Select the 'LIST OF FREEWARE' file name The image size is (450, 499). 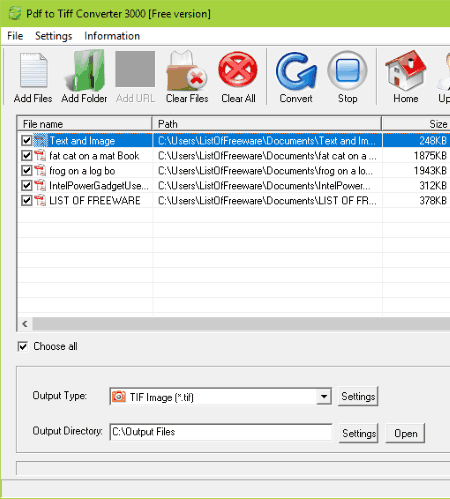pyautogui.click(x=95, y=200)
